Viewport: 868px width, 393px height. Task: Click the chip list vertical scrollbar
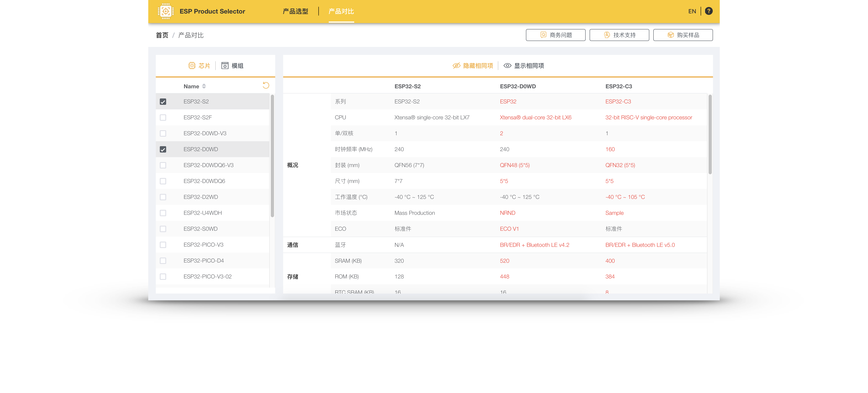(x=272, y=156)
